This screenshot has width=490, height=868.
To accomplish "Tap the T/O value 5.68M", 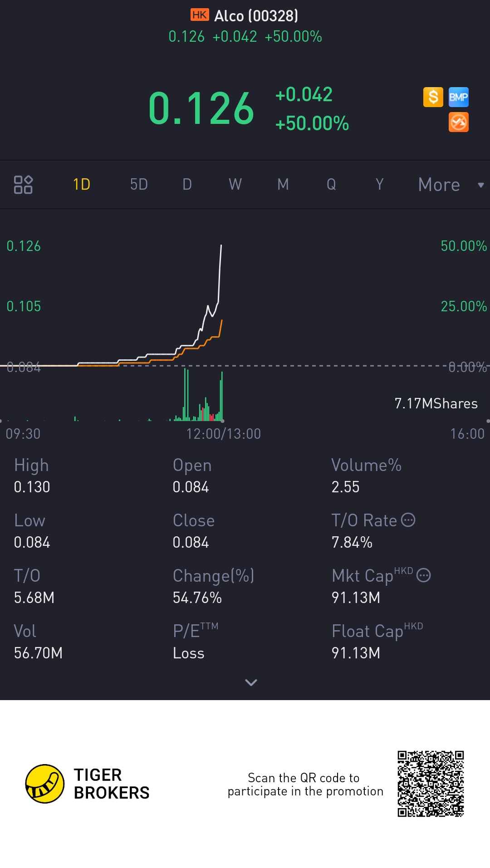I will (34, 598).
